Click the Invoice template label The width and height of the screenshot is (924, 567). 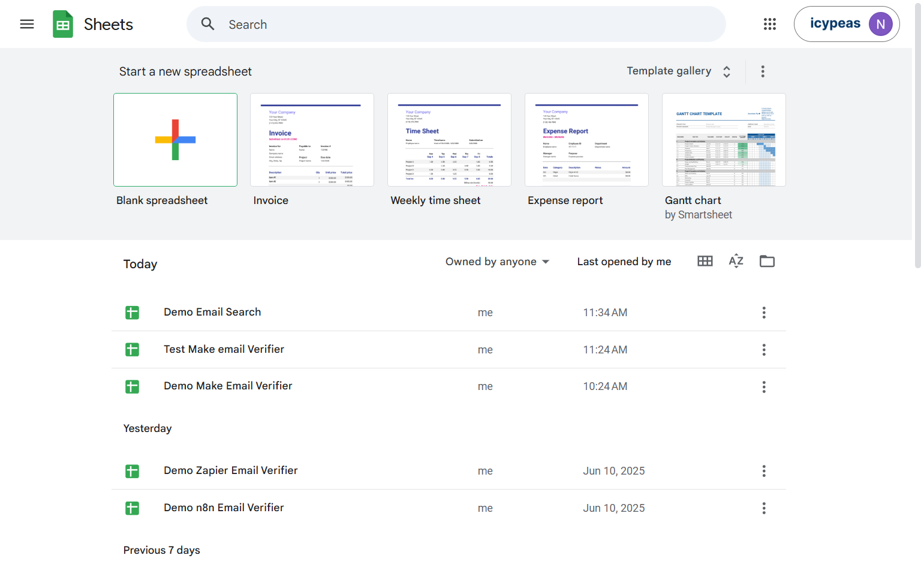(x=270, y=200)
